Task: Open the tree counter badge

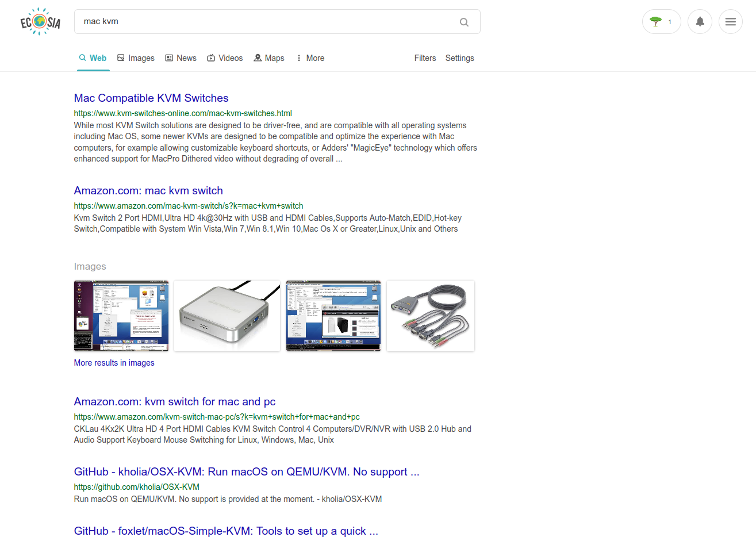Action: (x=661, y=22)
